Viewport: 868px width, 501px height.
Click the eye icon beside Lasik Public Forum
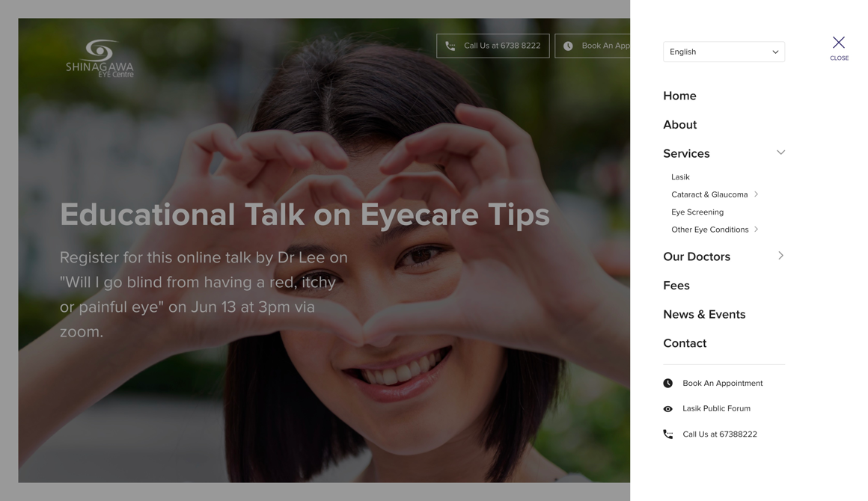(667, 409)
